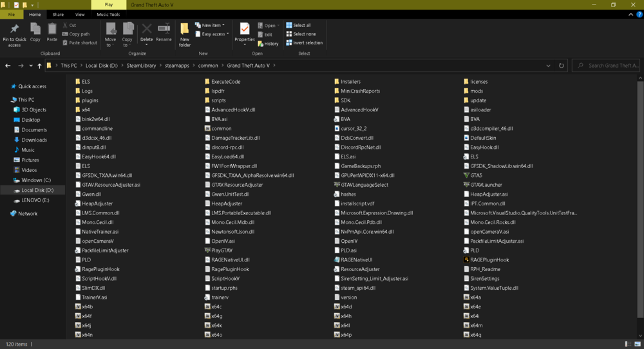
Task: Collapse the ribbon with the chevron
Action: tap(631, 14)
